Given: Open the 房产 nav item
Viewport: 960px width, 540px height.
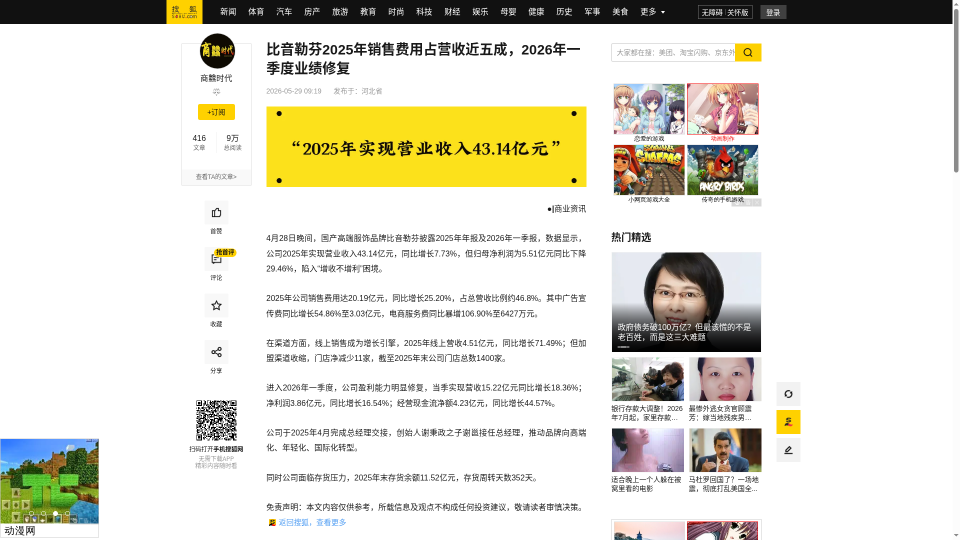Looking at the screenshot, I should [312, 12].
